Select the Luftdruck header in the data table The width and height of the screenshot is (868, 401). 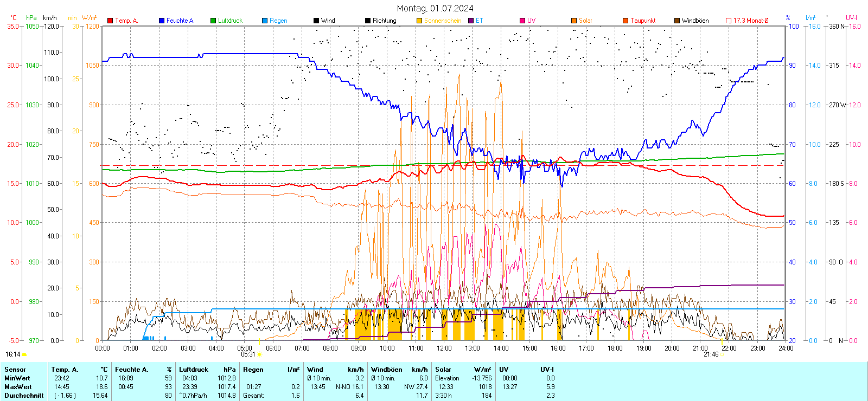point(194,370)
